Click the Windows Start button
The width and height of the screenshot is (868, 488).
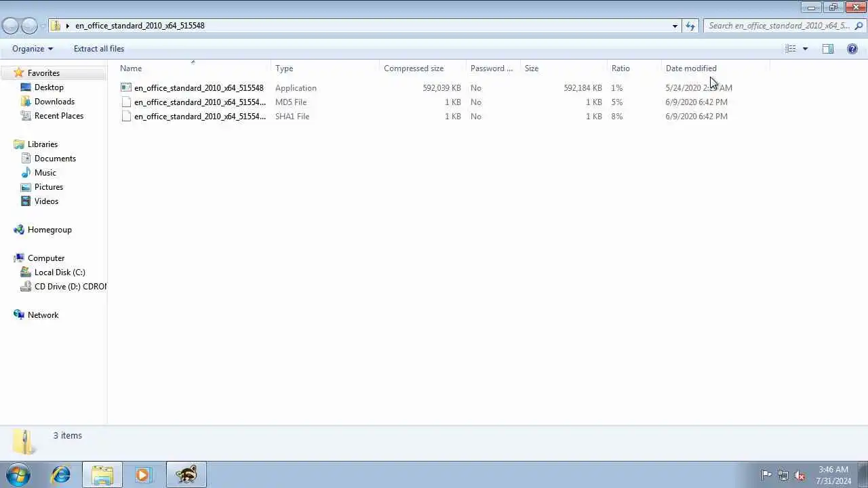(x=18, y=474)
